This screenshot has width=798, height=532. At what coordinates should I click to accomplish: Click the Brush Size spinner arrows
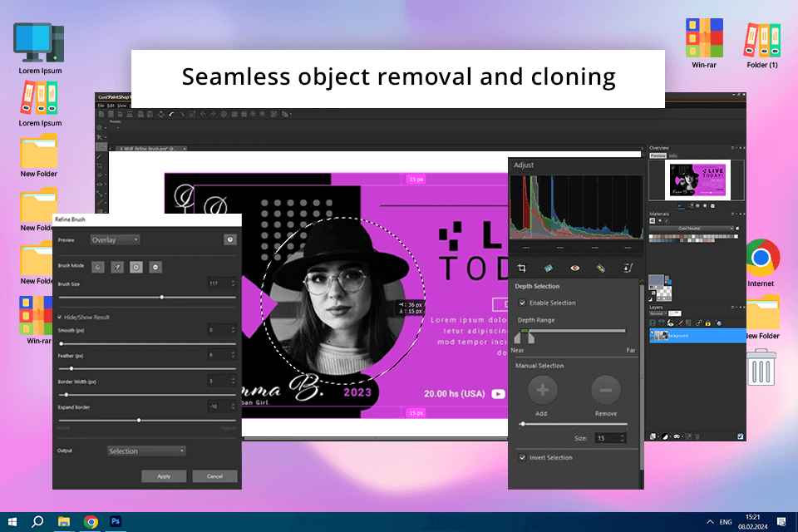[x=233, y=283]
